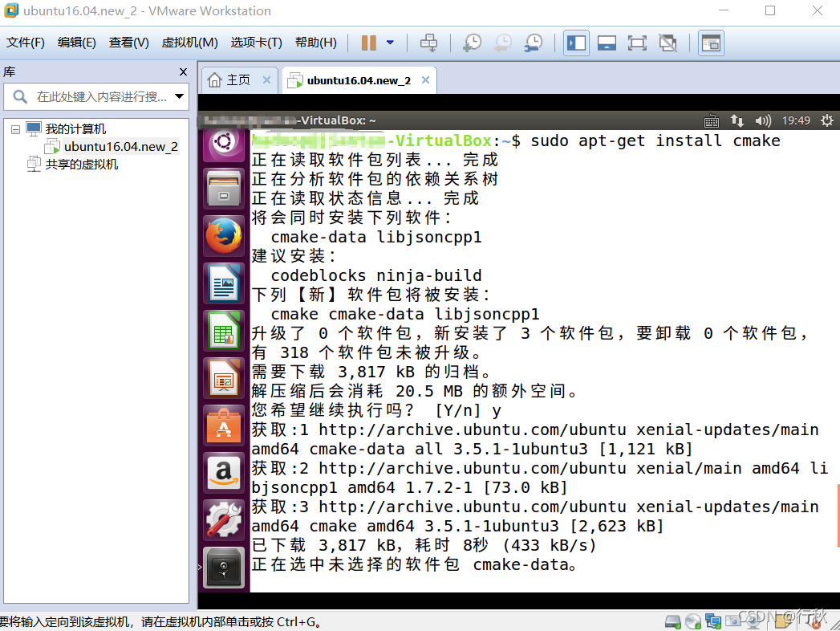Revert to the previous snapshot
Viewport: 840px width, 631px height.
(x=502, y=43)
